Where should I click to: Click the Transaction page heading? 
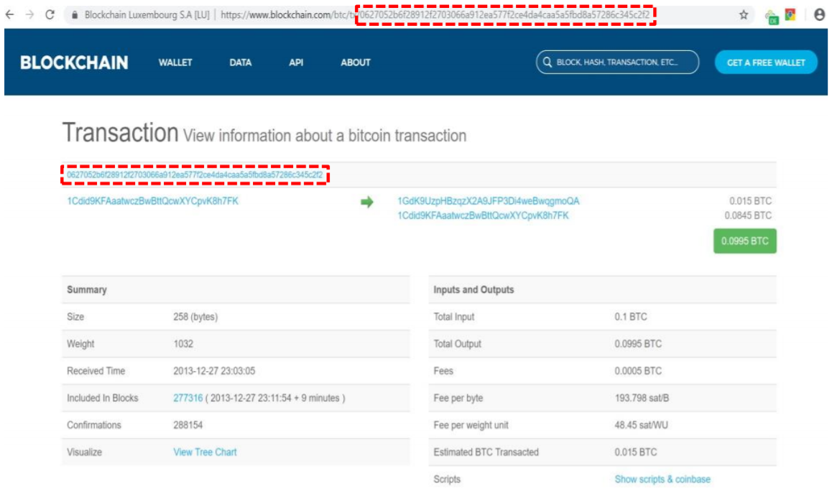click(x=120, y=133)
